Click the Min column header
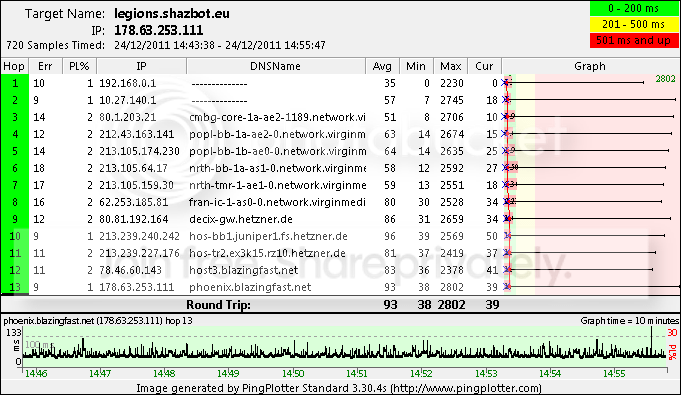The image size is (681, 395). click(x=416, y=66)
